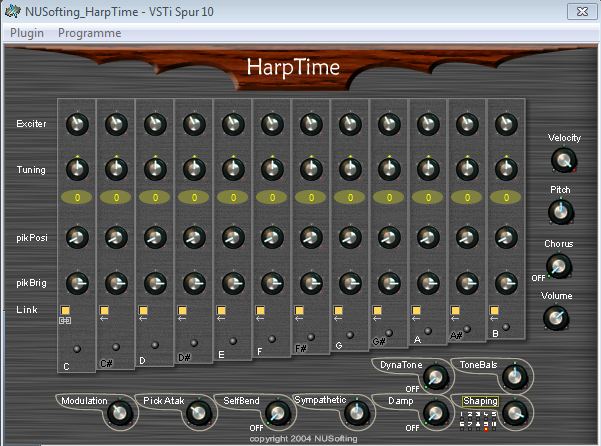Click the Pitch knob
Viewport: 601px width, 446px height.
[x=561, y=212]
